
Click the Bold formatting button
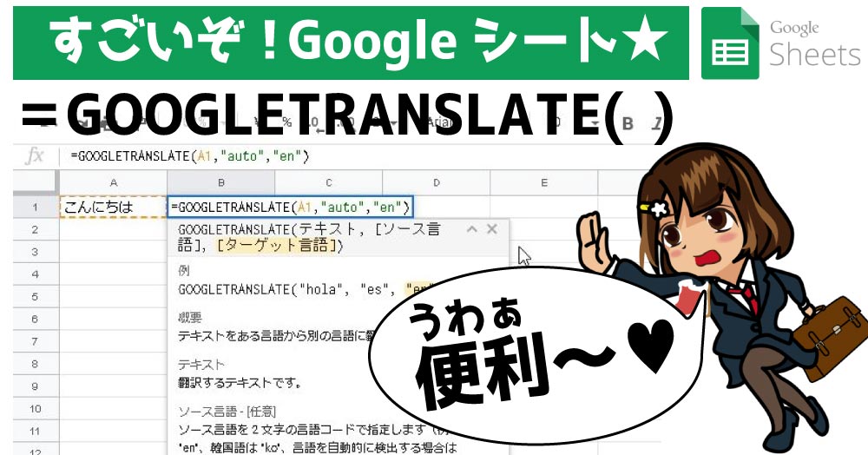click(x=628, y=123)
